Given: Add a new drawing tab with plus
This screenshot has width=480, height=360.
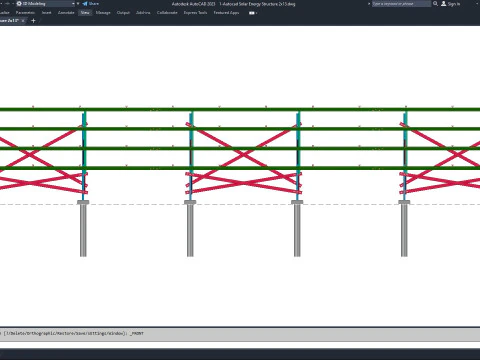Looking at the screenshot, I should (x=33, y=21).
